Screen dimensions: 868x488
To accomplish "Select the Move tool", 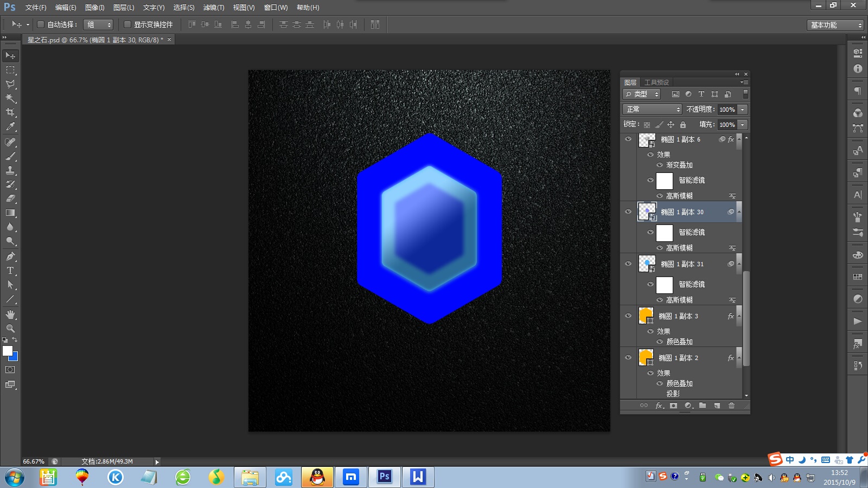I will pos(10,56).
